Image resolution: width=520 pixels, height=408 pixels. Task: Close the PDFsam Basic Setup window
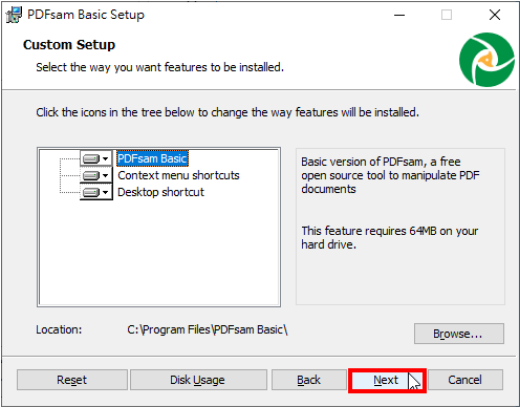pos(495,15)
